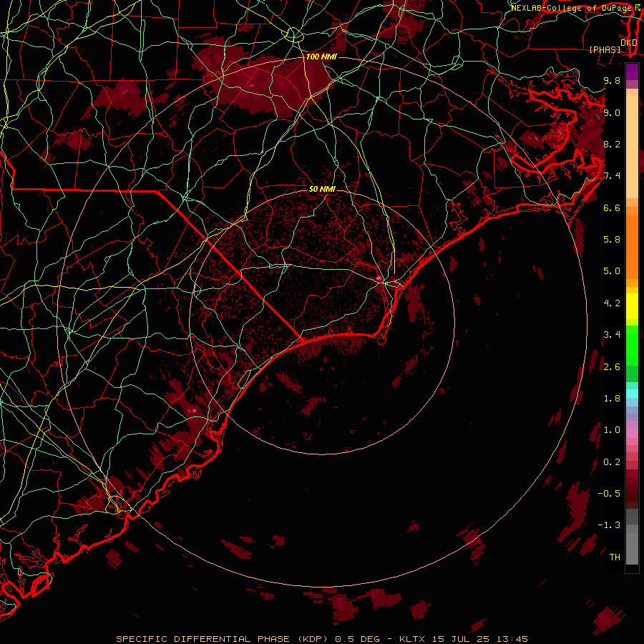Click the -1.3 value on color scale

coord(609,525)
